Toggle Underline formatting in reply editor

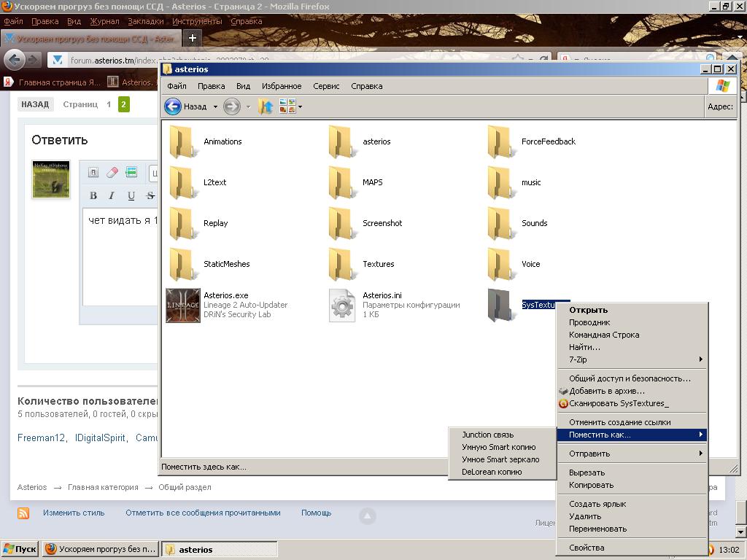[x=131, y=195]
